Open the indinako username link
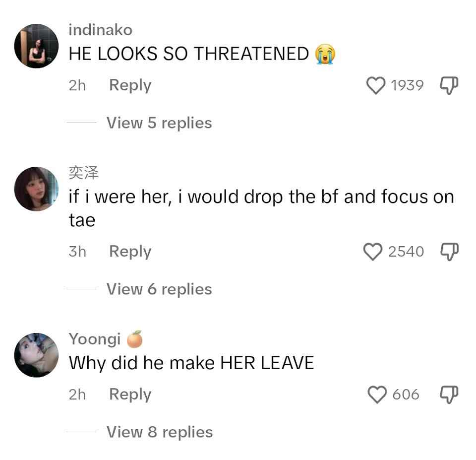The height and width of the screenshot is (460, 476). (101, 30)
